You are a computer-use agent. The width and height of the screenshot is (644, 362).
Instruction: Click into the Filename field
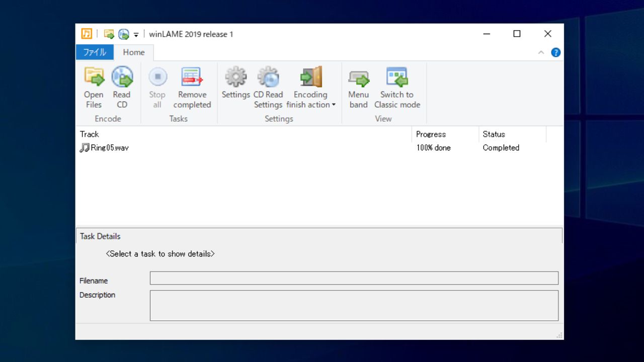click(354, 278)
